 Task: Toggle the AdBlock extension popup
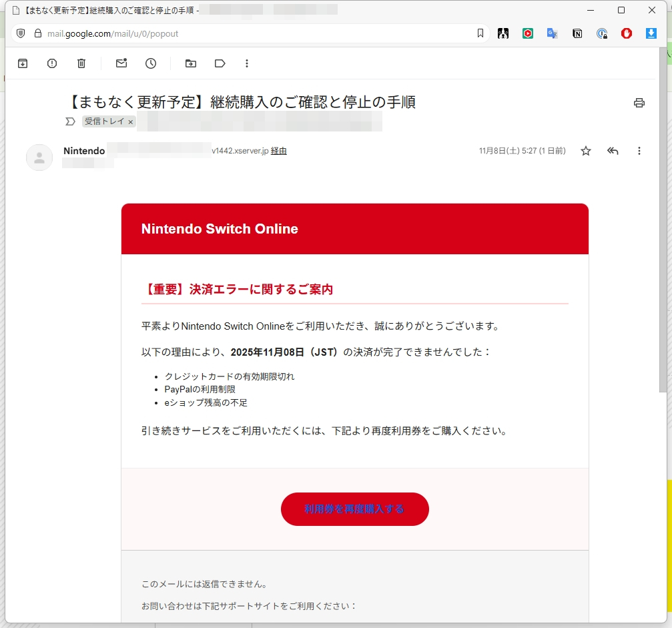click(x=626, y=33)
